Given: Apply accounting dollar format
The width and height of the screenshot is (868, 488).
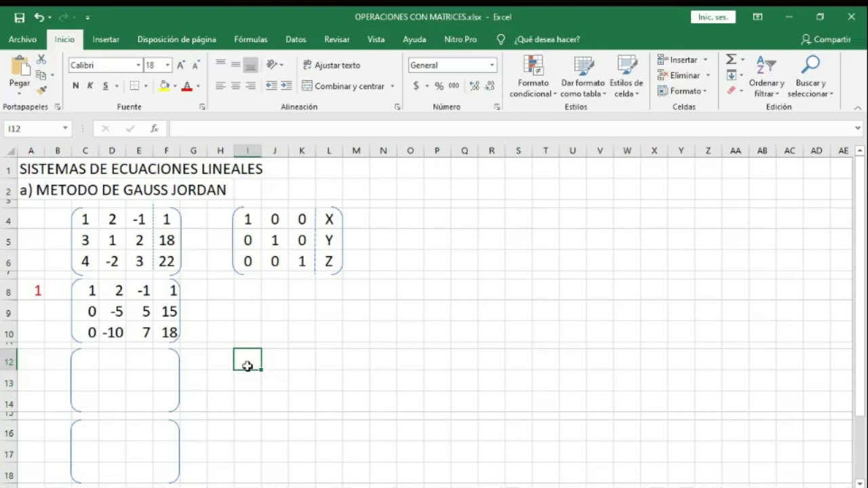Looking at the screenshot, I should (x=416, y=86).
